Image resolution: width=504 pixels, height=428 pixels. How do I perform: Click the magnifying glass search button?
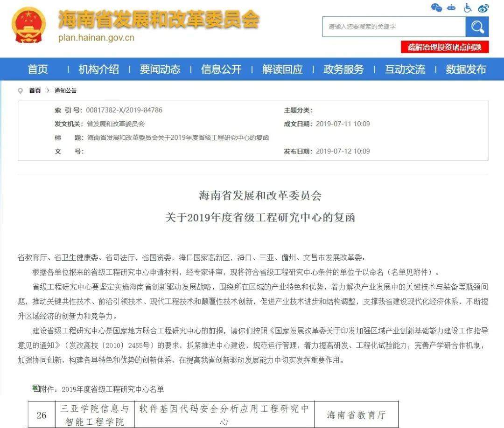[x=477, y=27]
